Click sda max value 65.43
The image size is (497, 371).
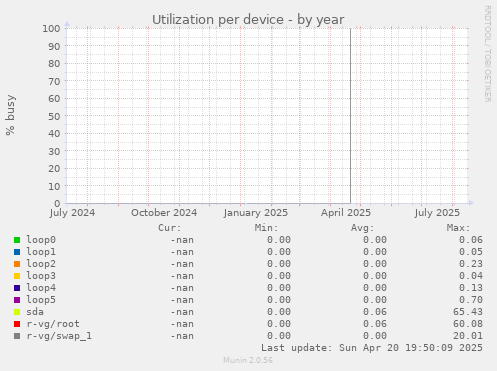coord(468,312)
